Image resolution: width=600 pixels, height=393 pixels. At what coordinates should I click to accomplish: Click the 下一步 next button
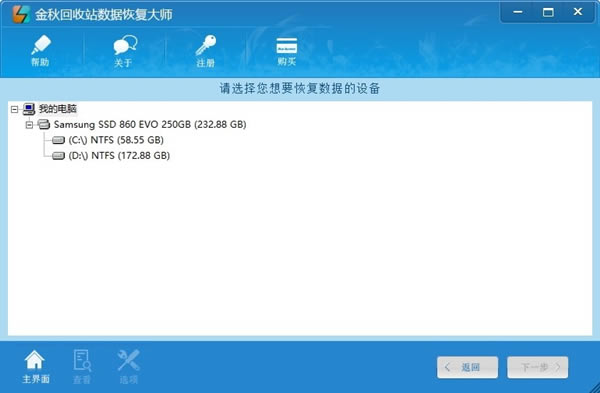538,367
